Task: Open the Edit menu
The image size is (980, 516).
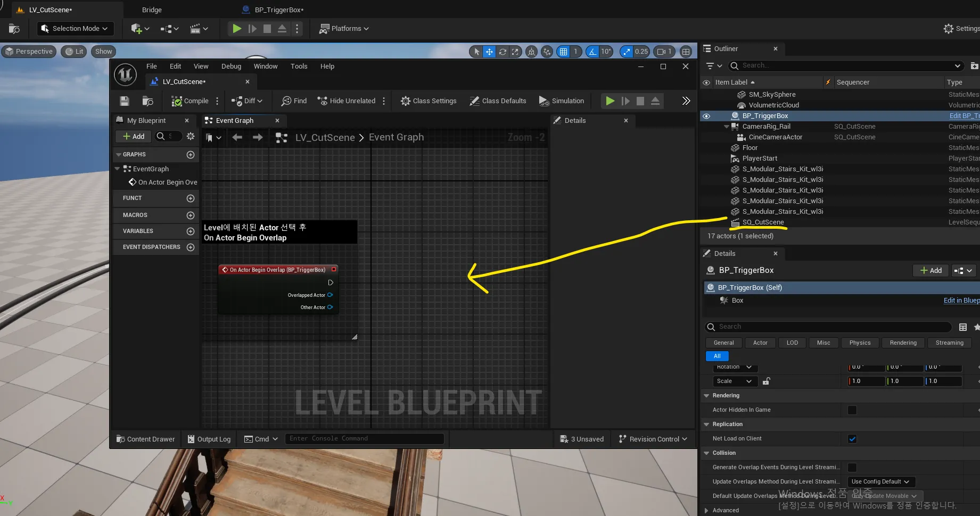Action: 175,66
